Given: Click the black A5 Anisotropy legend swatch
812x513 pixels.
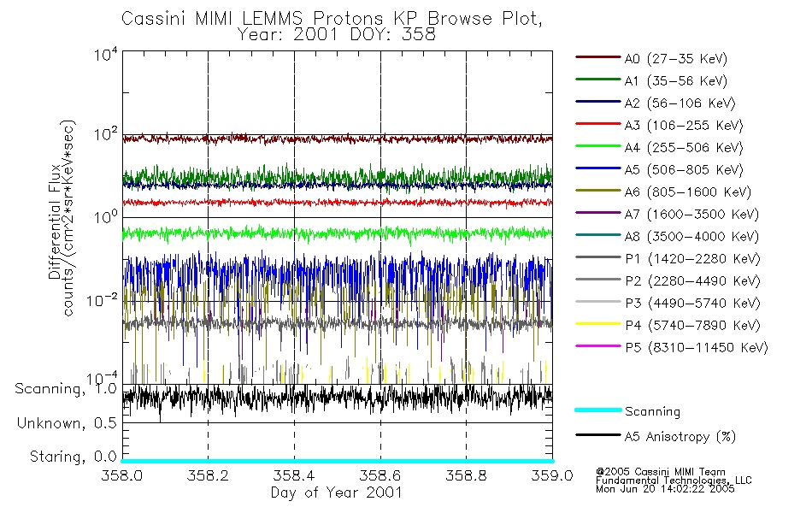Looking at the screenshot, I should point(598,434).
